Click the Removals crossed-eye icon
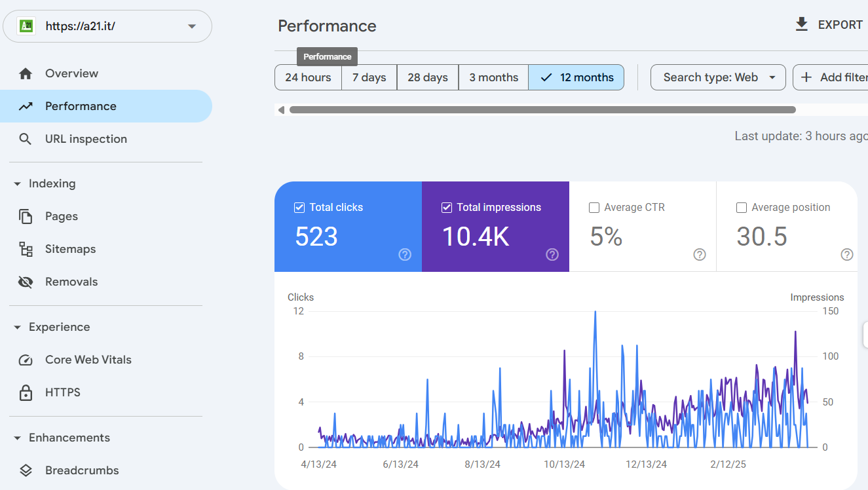Image resolution: width=868 pixels, height=490 pixels. coord(26,282)
